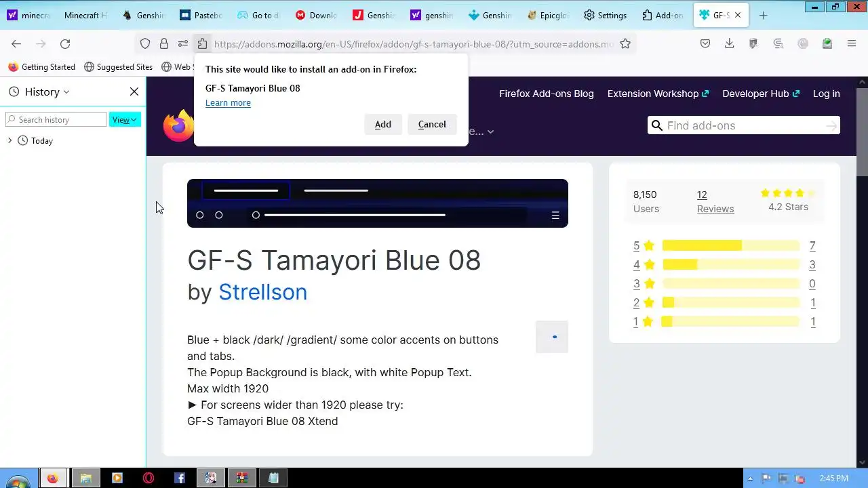Image resolution: width=868 pixels, height=488 pixels.
Task: Switch to the Minecraft H tab
Action: coord(85,15)
